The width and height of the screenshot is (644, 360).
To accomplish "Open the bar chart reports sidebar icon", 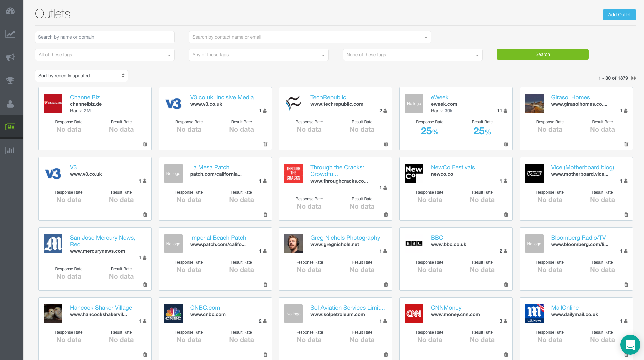I will point(10,150).
